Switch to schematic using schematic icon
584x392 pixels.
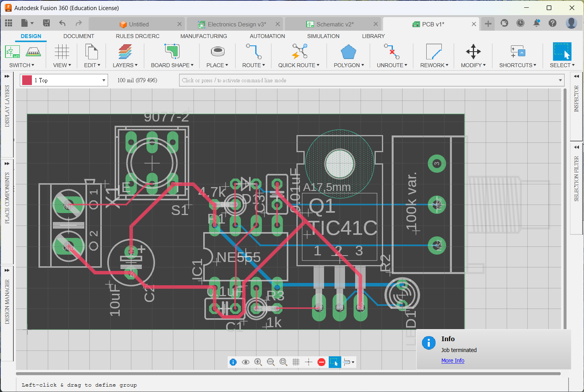pyautogui.click(x=12, y=52)
